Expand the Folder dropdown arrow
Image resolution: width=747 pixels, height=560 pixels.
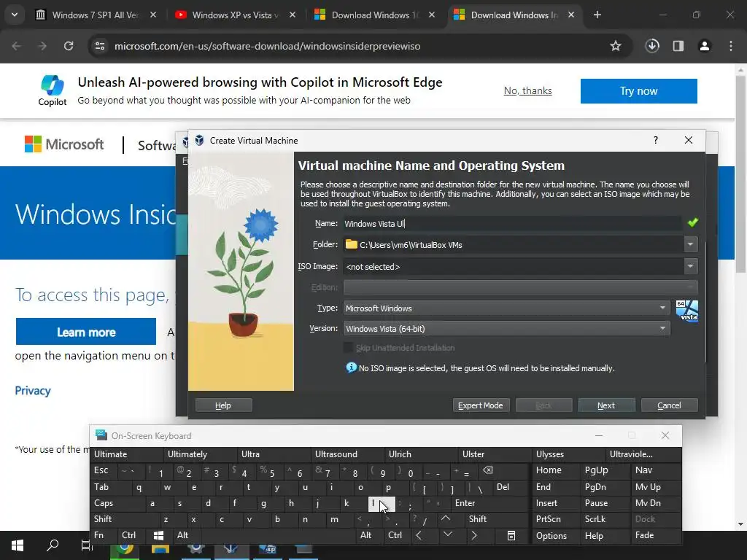point(690,244)
